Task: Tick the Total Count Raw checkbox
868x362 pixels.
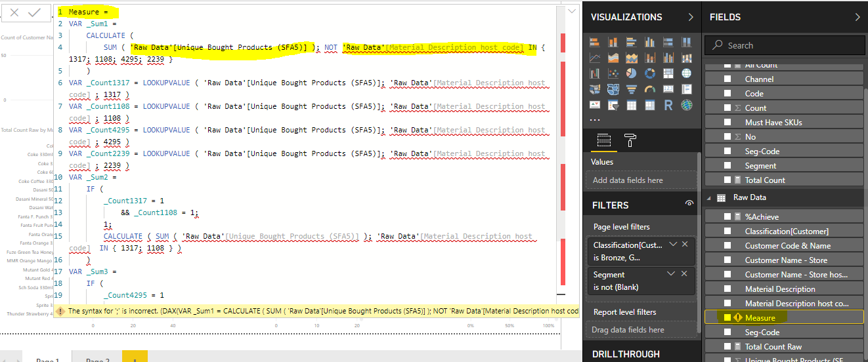Action: point(727,346)
